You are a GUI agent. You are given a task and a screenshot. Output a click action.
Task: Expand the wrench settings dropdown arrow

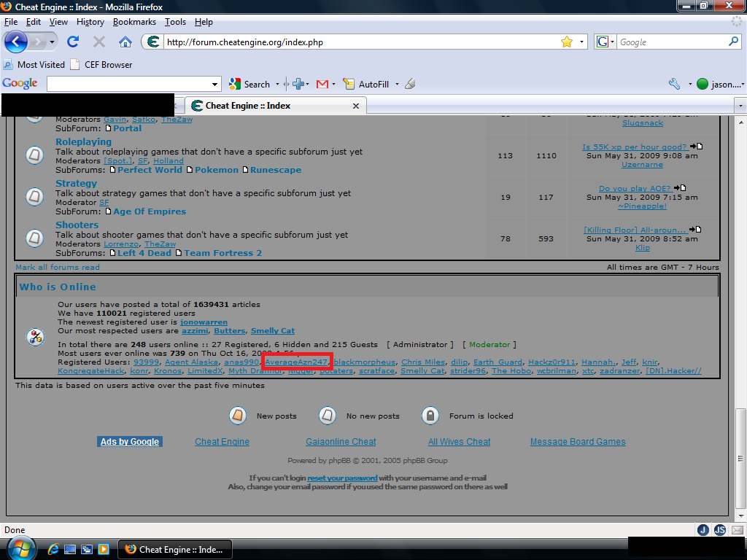tap(690, 85)
